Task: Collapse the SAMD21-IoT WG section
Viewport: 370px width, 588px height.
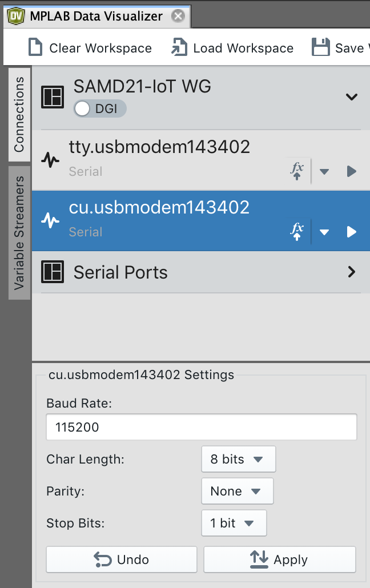Action: [x=351, y=97]
